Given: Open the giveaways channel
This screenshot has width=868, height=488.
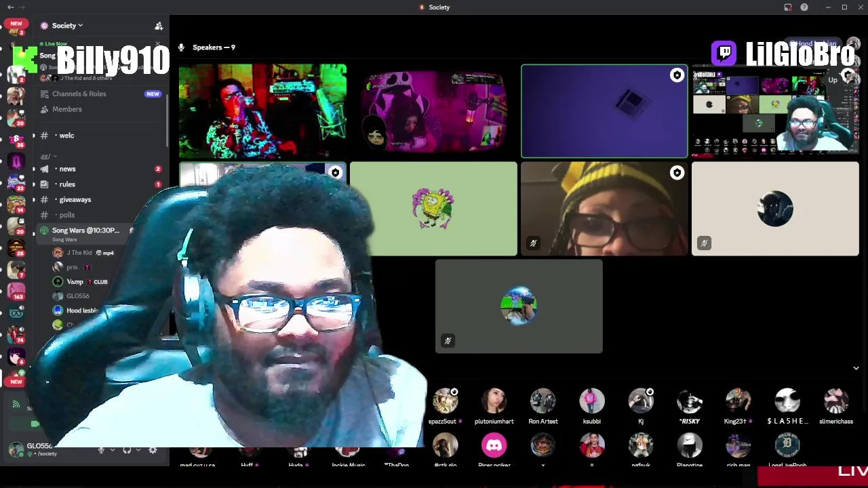Looking at the screenshot, I should 75,200.
